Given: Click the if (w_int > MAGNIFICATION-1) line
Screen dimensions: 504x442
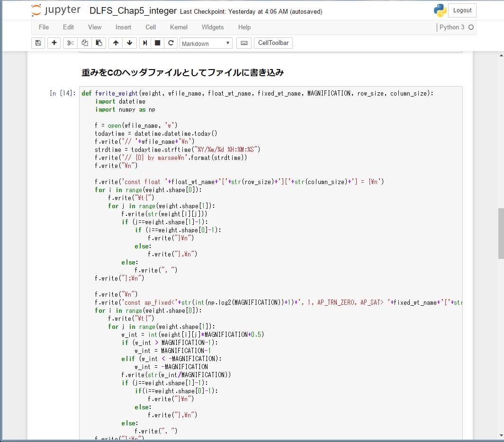Looking at the screenshot, I should pyautogui.click(x=170, y=343).
